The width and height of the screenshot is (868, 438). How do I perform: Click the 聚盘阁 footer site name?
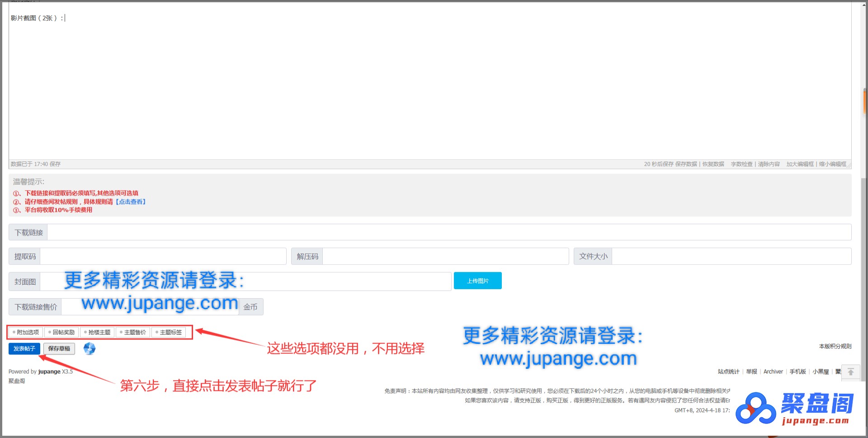(x=17, y=381)
